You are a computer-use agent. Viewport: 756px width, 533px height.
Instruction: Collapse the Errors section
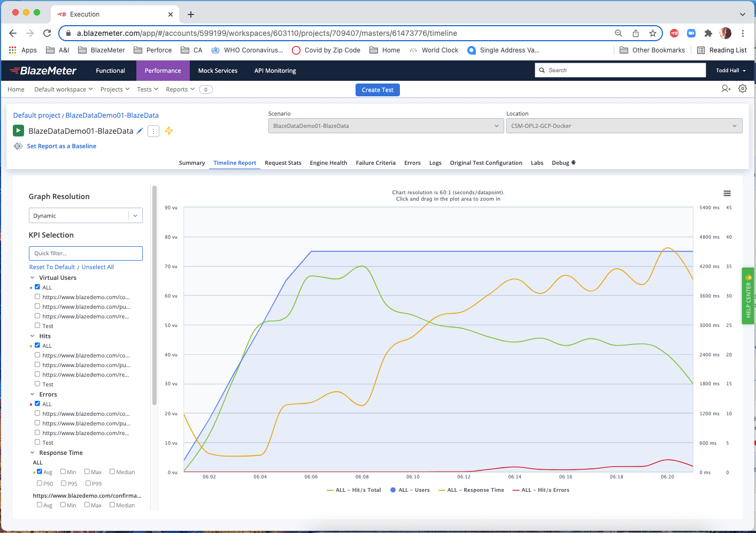[33, 394]
